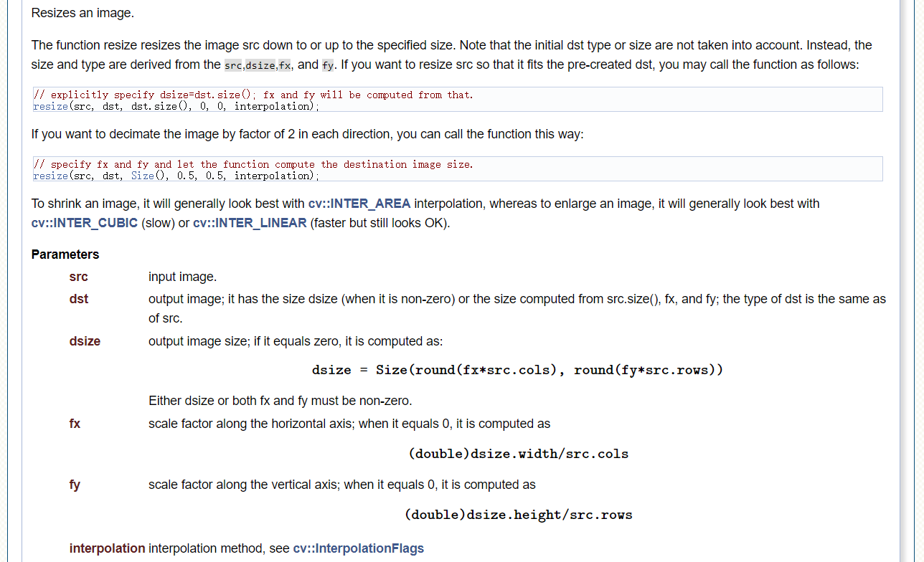Click the dsize parameter name

(x=85, y=341)
